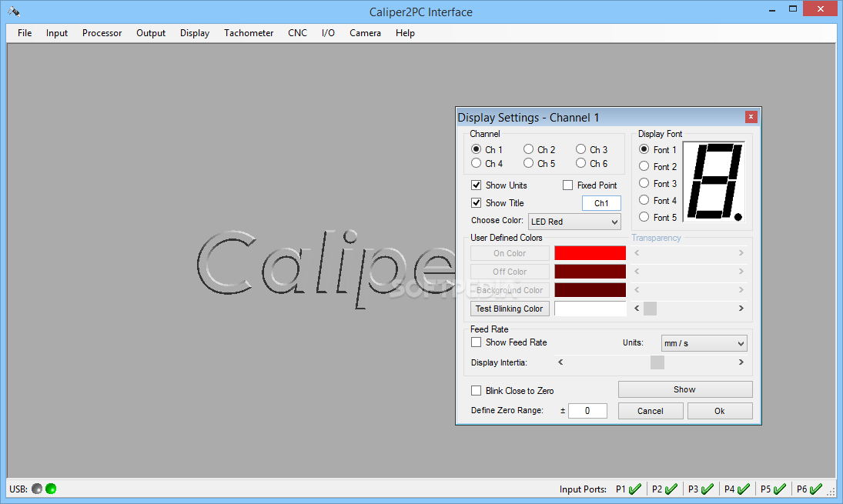Click the P2 input port checkmark
This screenshot has height=504, width=843.
(671, 489)
